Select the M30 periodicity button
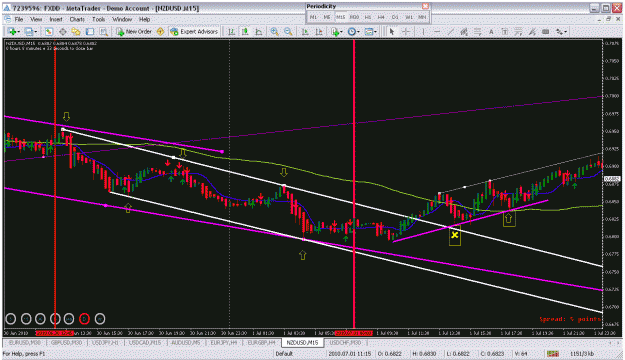The image size is (625, 360). [354, 17]
